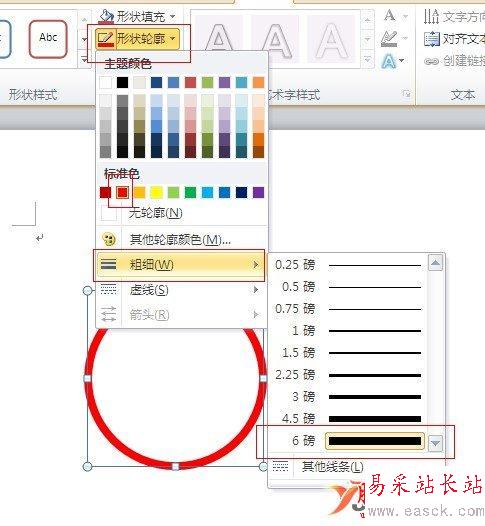Image resolution: width=485 pixels, height=526 pixels.
Task: Click the circle's left middle handle
Action: tap(87, 379)
